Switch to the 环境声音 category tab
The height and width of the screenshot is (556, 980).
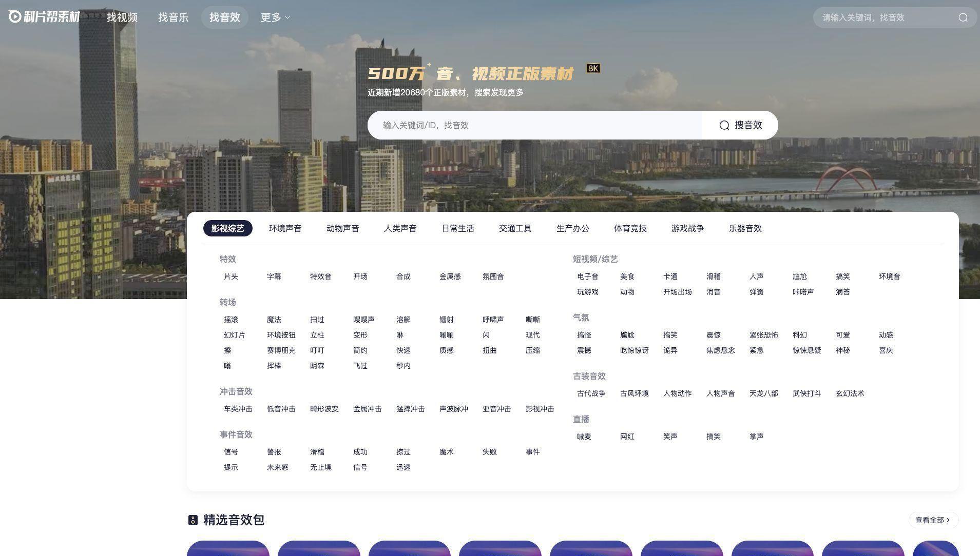click(285, 228)
